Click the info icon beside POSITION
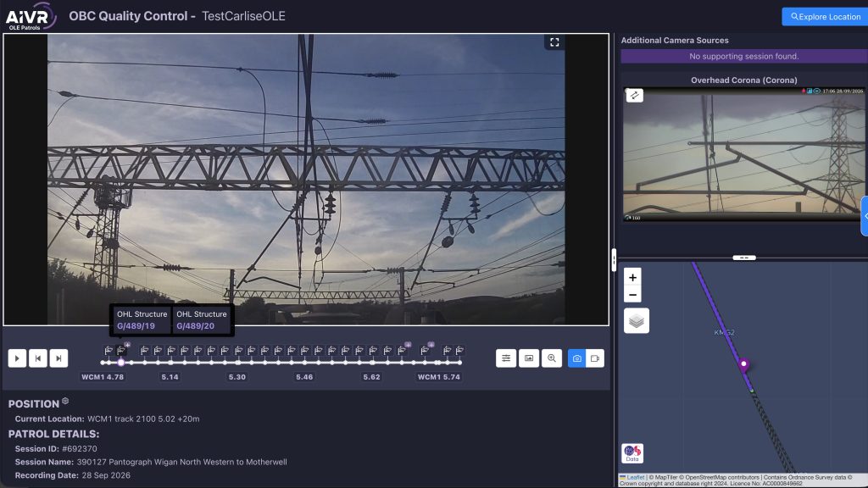 click(65, 401)
